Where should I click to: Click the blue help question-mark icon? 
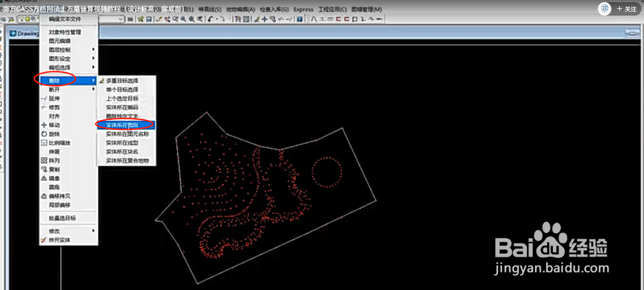300,19
